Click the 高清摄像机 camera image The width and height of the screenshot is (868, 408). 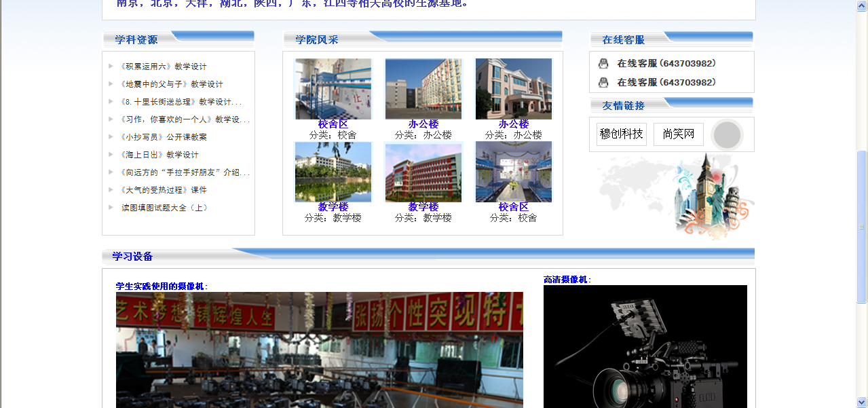(x=645, y=346)
